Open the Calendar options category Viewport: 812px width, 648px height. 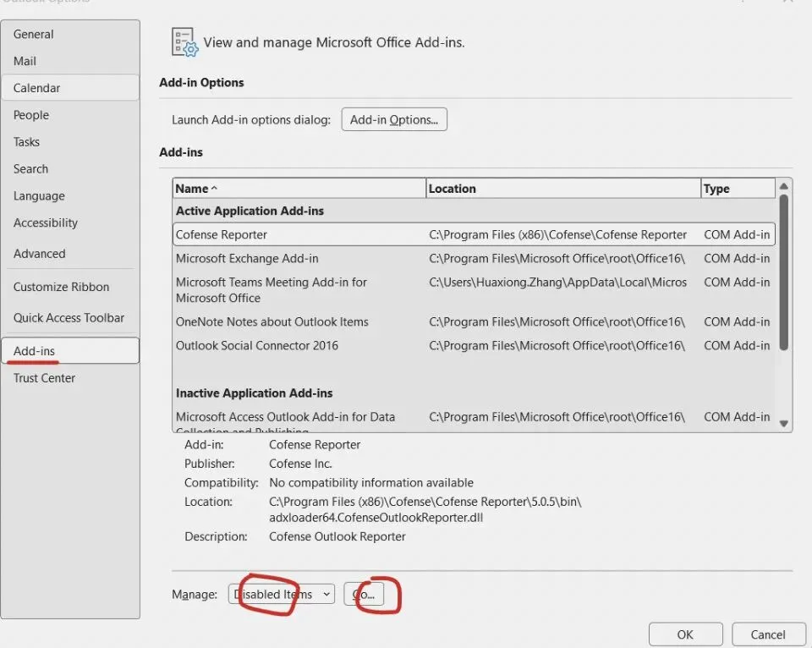pyautogui.click(x=70, y=87)
